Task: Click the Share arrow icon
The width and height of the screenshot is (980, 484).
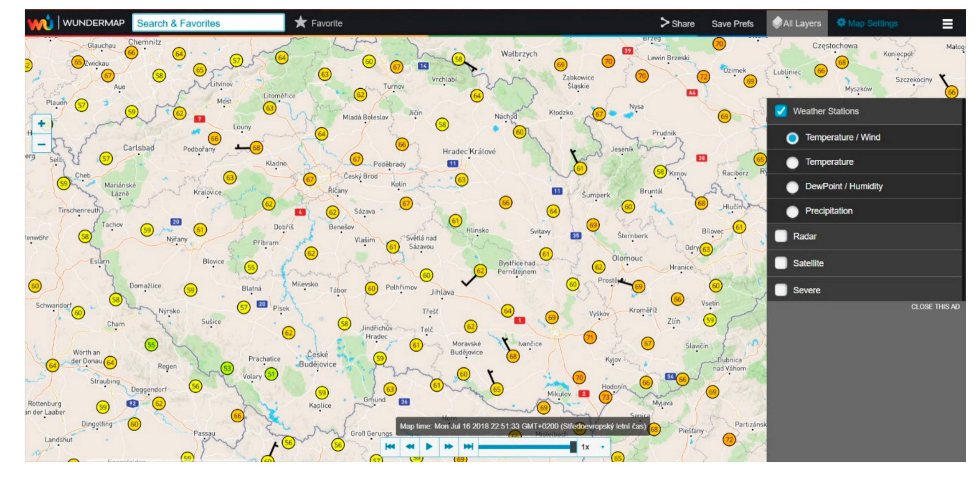Action: (664, 23)
